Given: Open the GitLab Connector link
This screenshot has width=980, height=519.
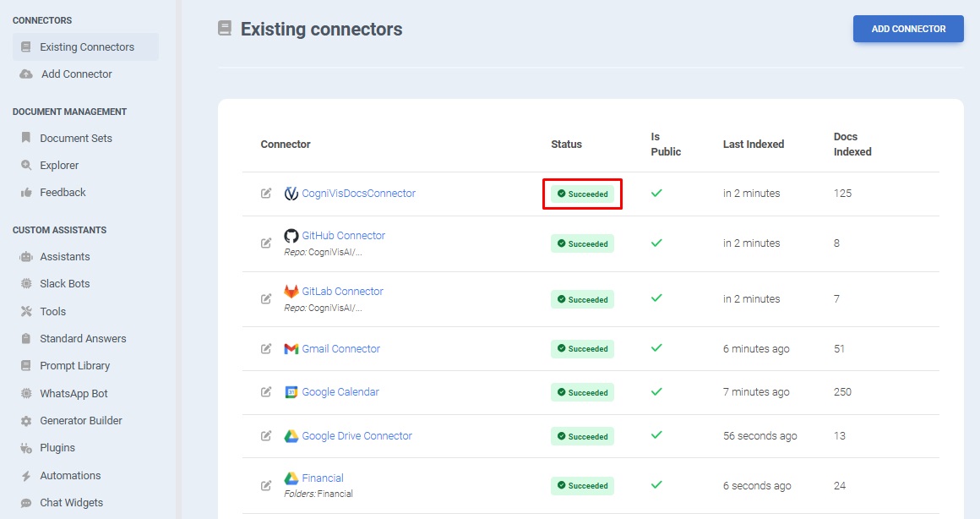Looking at the screenshot, I should [342, 292].
